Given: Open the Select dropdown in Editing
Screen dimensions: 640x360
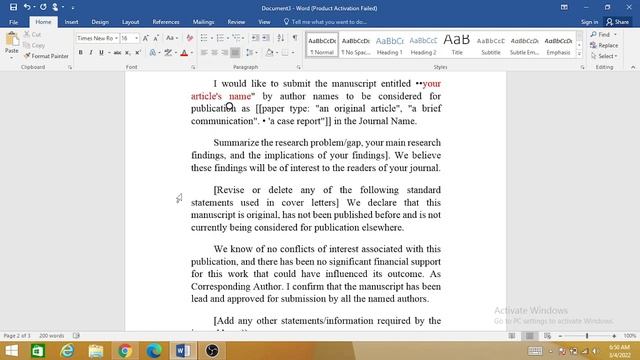Looking at the screenshot, I should coord(604,56).
